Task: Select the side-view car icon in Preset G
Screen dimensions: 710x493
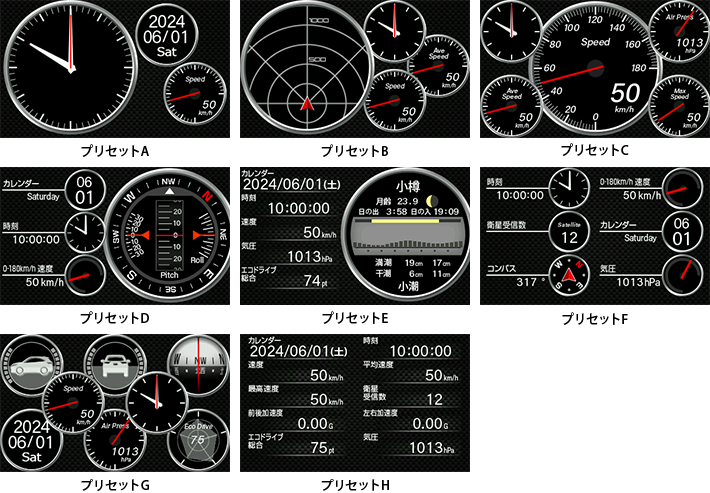Action: 36,362
